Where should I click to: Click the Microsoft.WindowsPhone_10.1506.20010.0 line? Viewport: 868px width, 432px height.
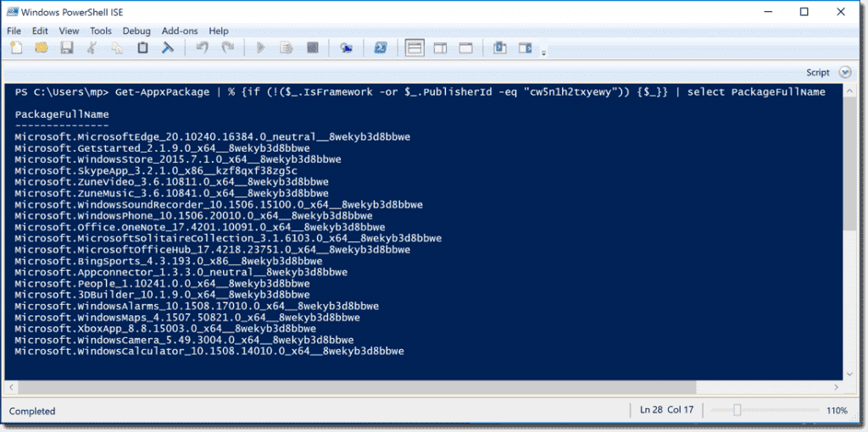point(194,216)
